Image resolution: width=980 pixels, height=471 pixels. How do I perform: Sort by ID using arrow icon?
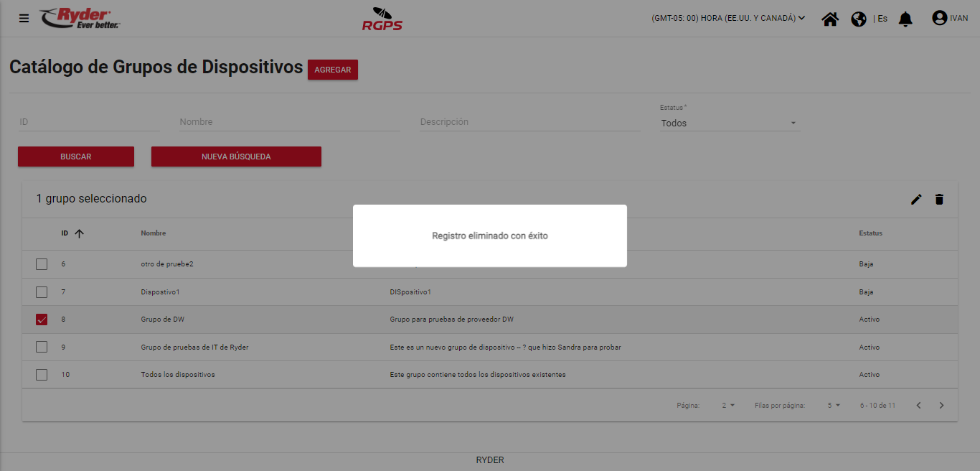coord(79,233)
